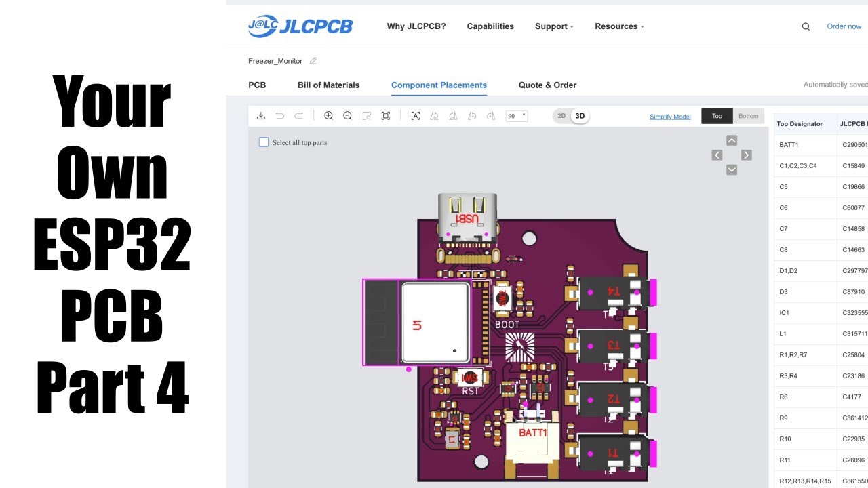Select the BOOT button component

(x=503, y=299)
